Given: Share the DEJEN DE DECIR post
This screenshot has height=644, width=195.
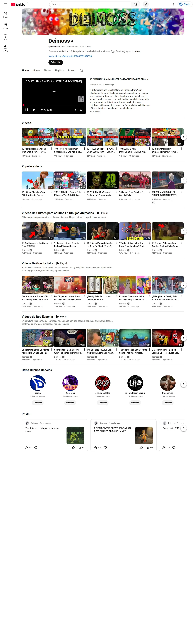Looking at the screenshot, I should [x=141, y=448].
